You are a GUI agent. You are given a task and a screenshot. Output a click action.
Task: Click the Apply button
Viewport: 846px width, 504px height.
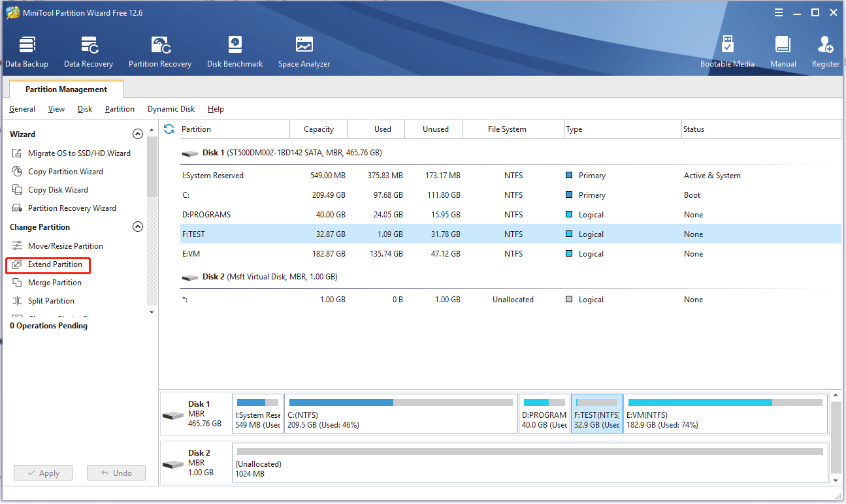pos(43,473)
